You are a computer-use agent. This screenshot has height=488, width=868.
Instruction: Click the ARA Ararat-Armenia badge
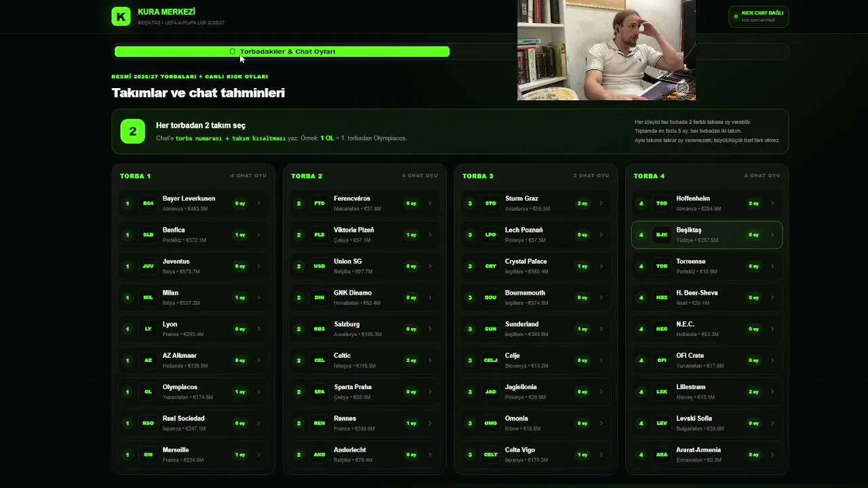[x=662, y=455]
